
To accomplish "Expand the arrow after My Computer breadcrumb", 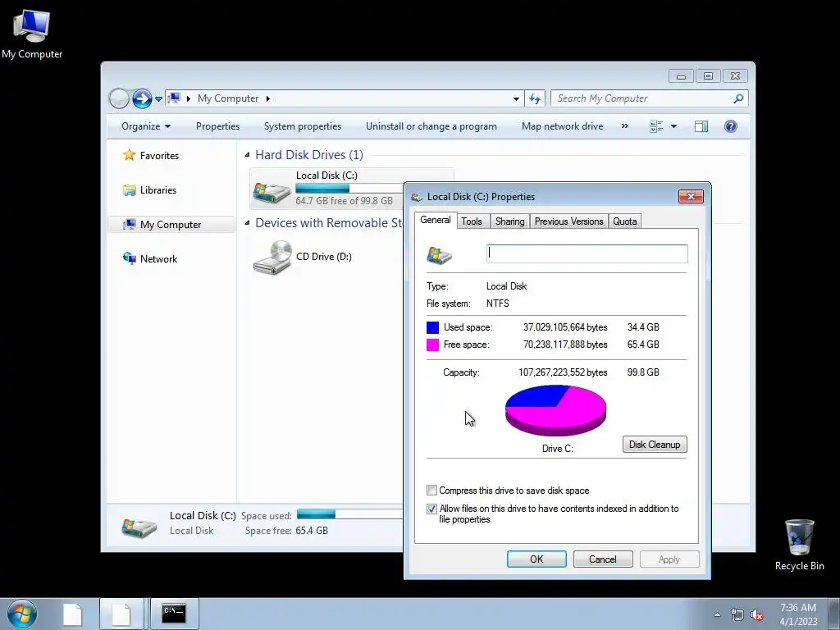I will pos(268,98).
